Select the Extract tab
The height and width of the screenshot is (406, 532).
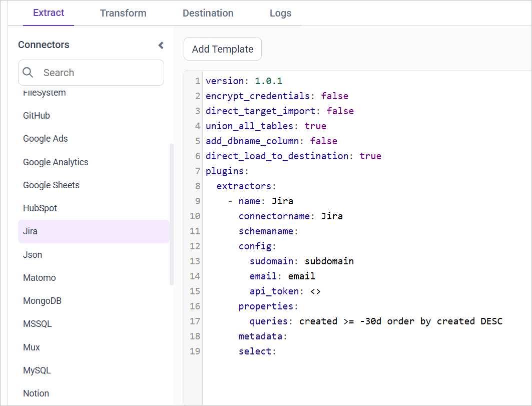[x=48, y=13]
